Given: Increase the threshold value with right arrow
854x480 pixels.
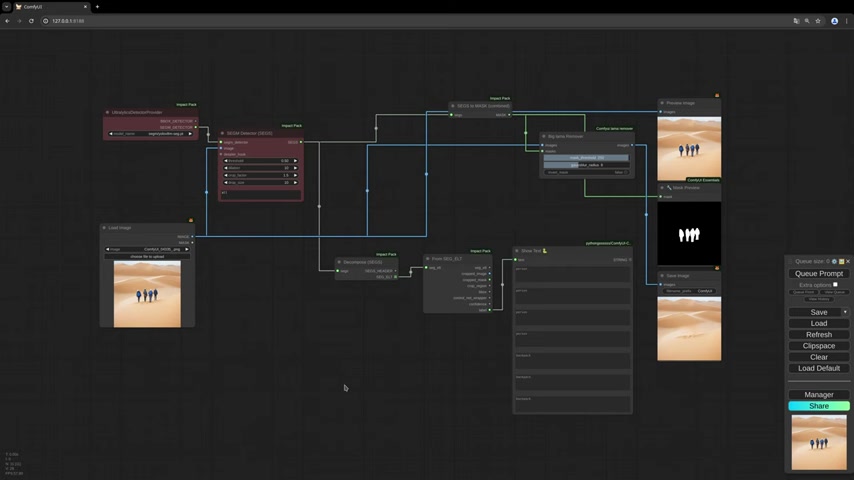Looking at the screenshot, I should [x=296, y=160].
